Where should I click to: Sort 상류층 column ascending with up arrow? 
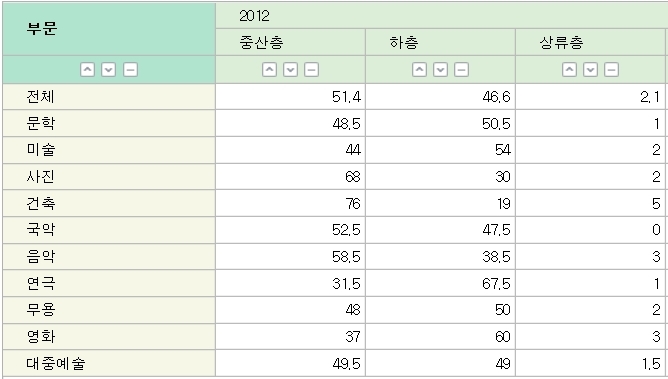[569, 69]
